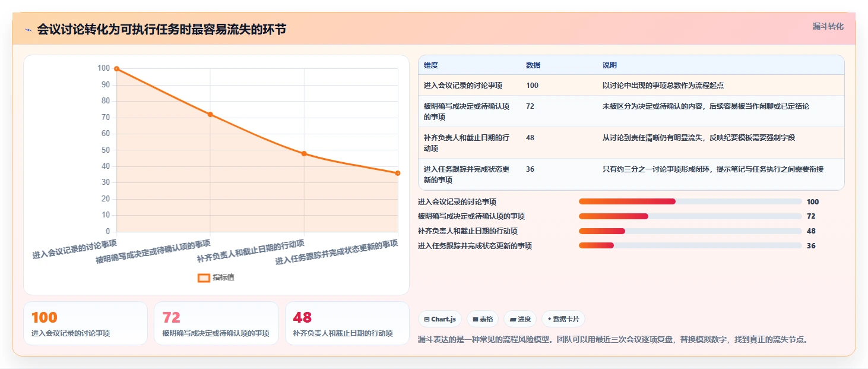Click the y-axis tick label 90
Image resolution: width=868 pixels, height=369 pixels.
coord(106,85)
